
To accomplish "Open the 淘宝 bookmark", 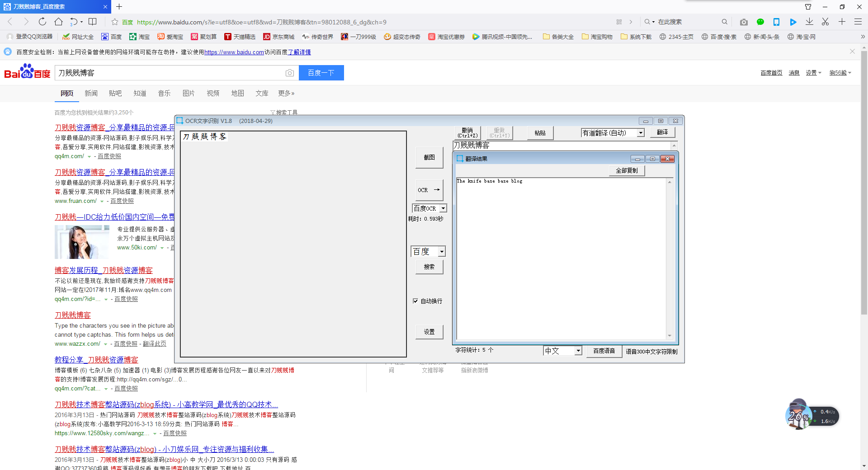I will (139, 37).
